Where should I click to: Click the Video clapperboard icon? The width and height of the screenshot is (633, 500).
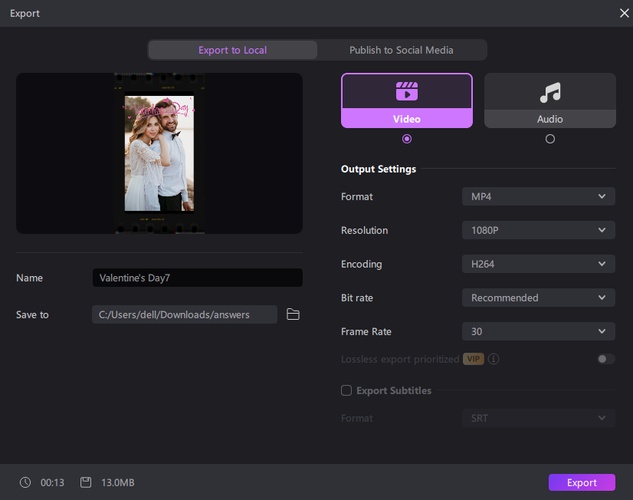pos(406,92)
